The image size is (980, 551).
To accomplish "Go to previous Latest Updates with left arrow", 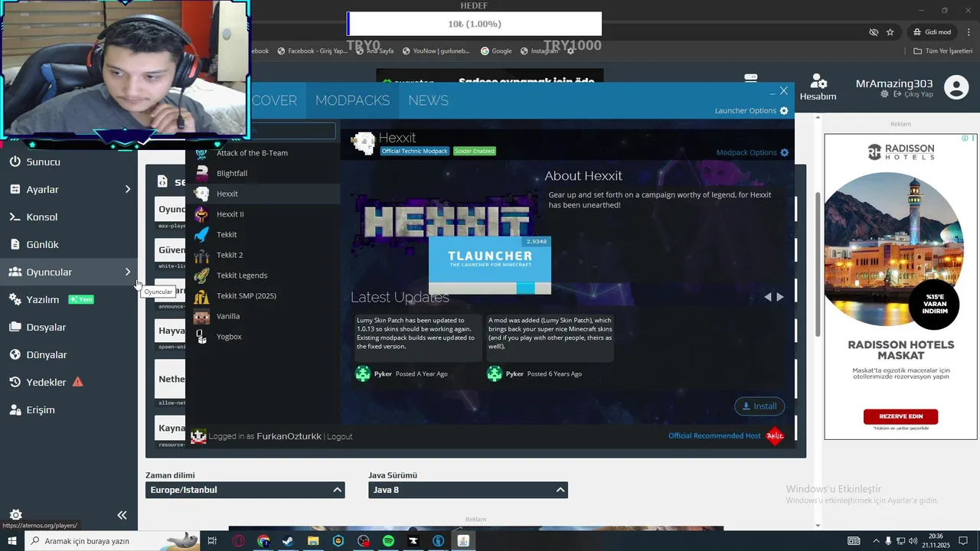I will (767, 297).
